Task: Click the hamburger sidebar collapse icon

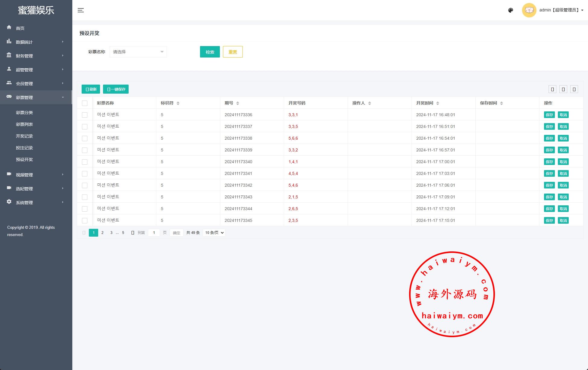Action: click(81, 10)
